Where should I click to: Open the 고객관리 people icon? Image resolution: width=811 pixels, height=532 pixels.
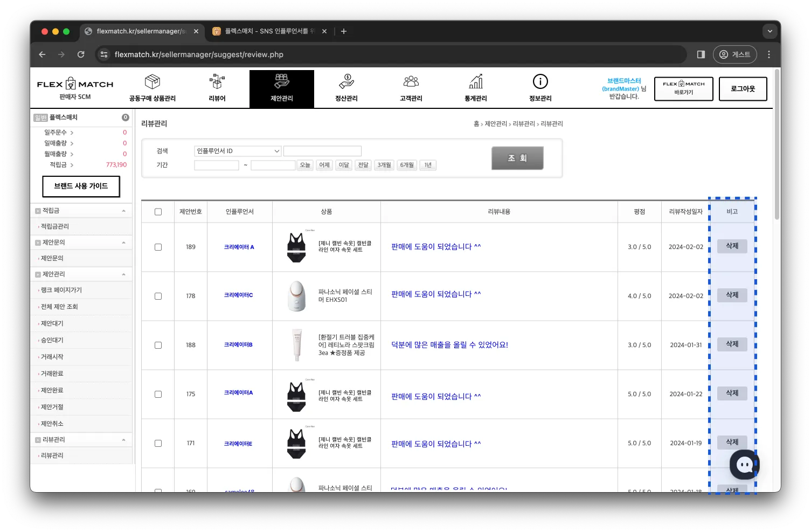(x=411, y=82)
